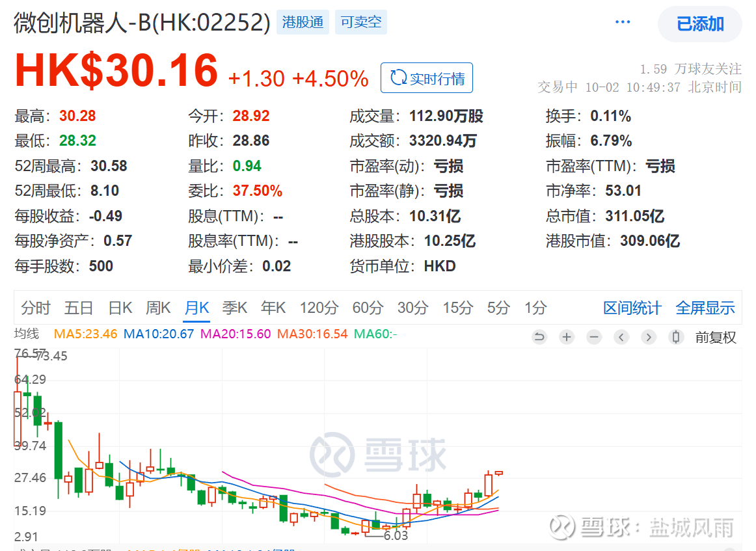Click the 市净率 value 53.01
The height and width of the screenshot is (551, 756).
click(623, 191)
